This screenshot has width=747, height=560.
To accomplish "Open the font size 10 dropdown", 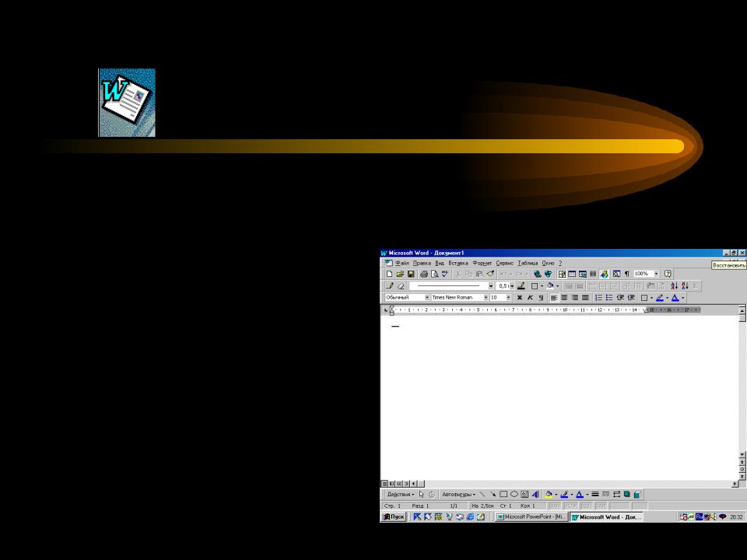I will point(509,298).
